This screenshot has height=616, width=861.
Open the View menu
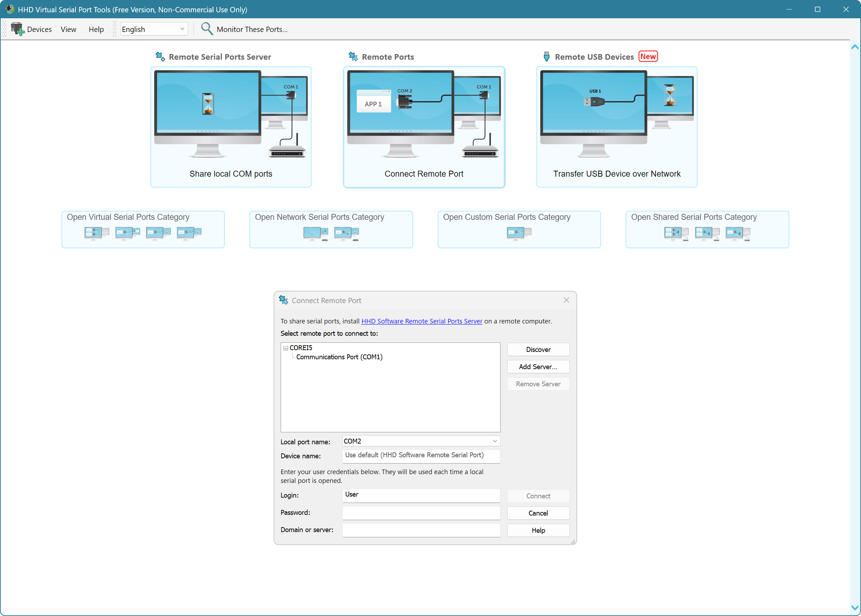68,29
